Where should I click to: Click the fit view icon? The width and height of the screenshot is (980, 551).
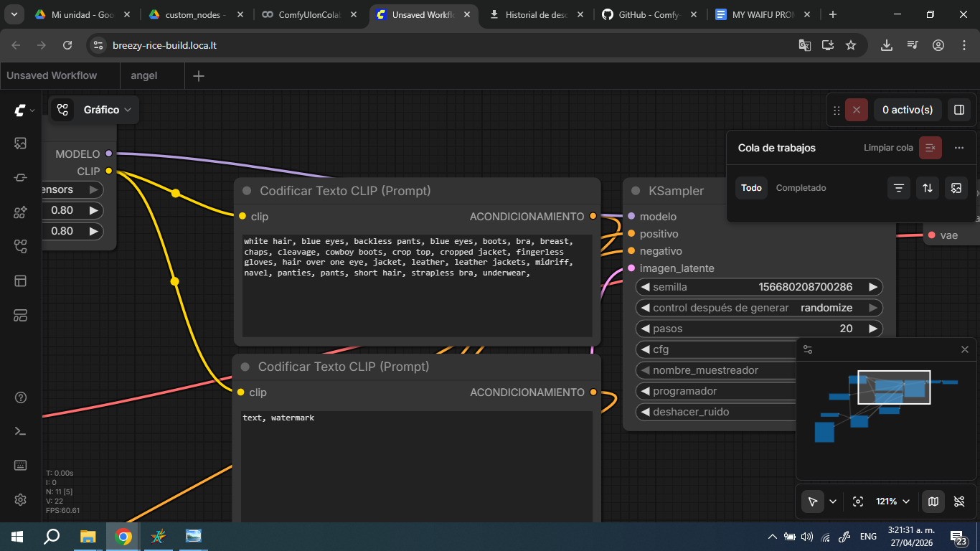click(857, 501)
